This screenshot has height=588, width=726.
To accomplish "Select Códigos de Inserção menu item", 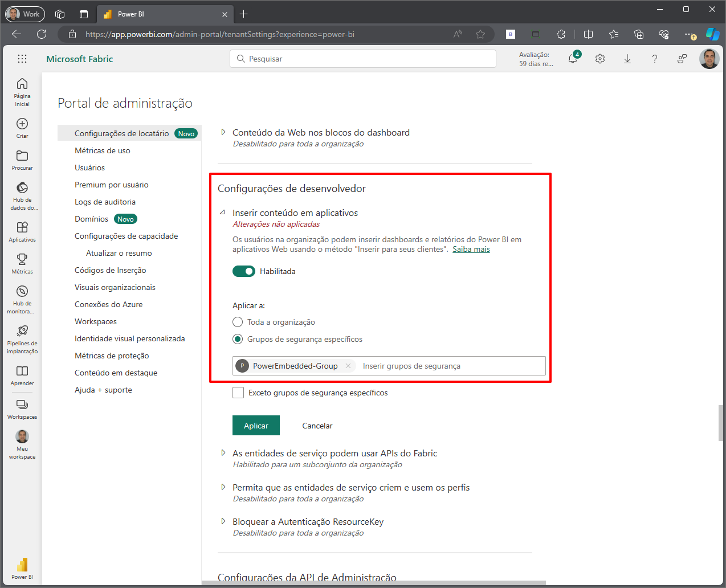I will point(110,270).
